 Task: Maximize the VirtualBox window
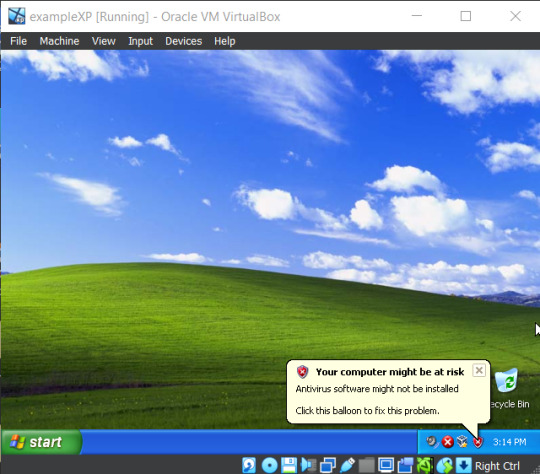(x=466, y=16)
